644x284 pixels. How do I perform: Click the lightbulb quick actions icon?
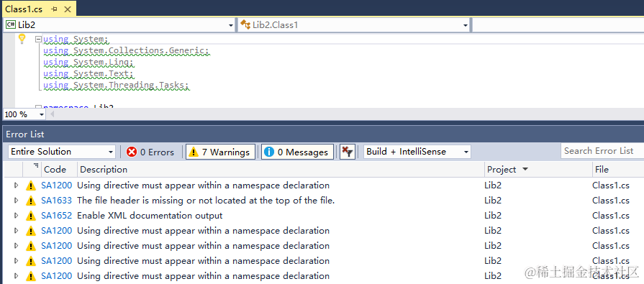22,39
